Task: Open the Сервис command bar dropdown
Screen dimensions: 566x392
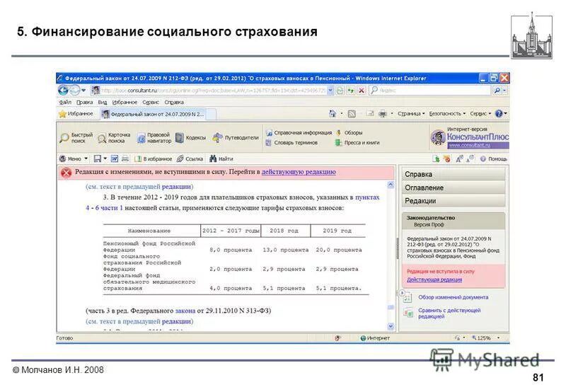Action: pyautogui.click(x=480, y=114)
